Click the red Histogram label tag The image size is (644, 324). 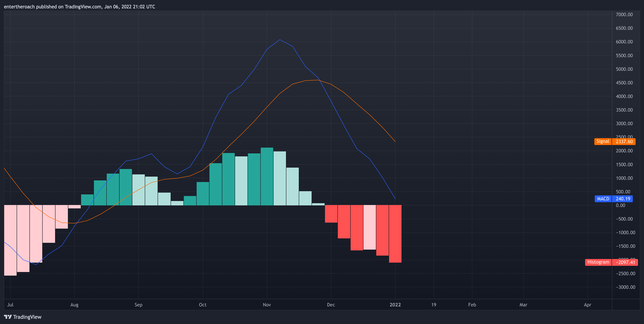[x=598, y=262]
